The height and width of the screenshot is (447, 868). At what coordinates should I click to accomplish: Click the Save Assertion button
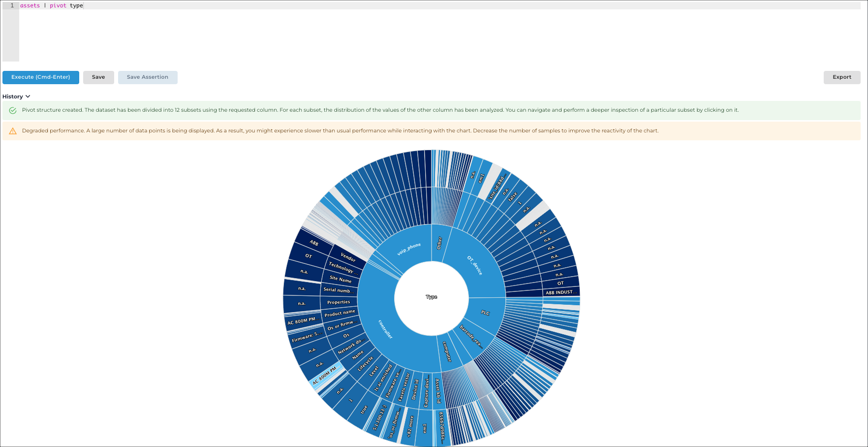[x=148, y=77]
